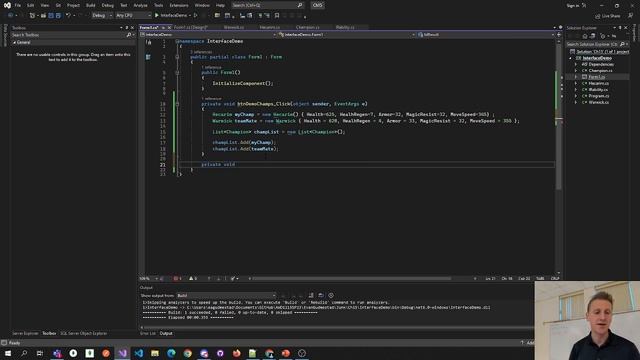Switch to the Form1.cs [Design] tab
This screenshot has height=360, width=640.
191,27
